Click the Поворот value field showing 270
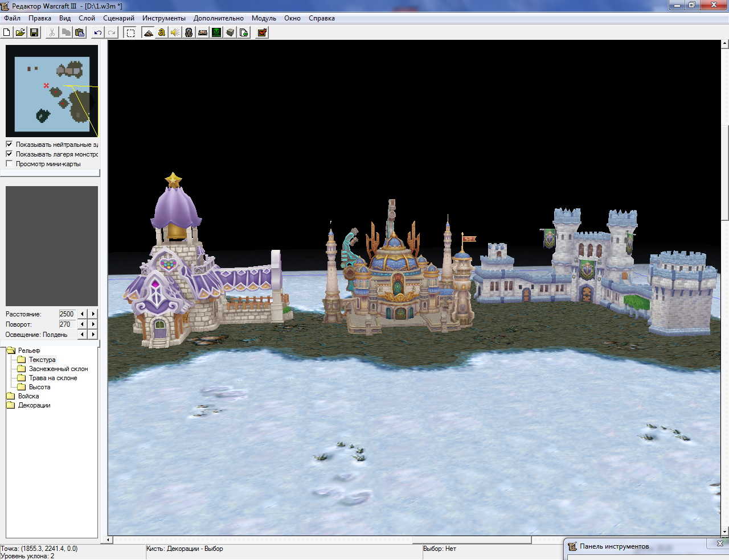This screenshot has height=560, width=729. pyautogui.click(x=67, y=324)
